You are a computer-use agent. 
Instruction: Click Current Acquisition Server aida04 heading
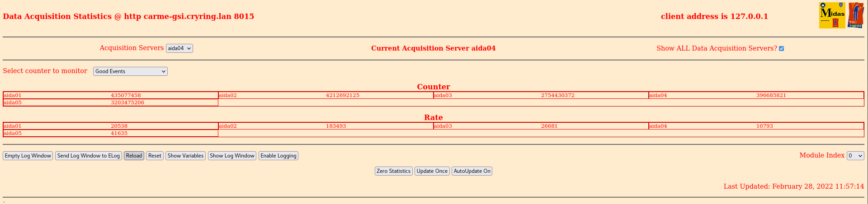click(433, 48)
